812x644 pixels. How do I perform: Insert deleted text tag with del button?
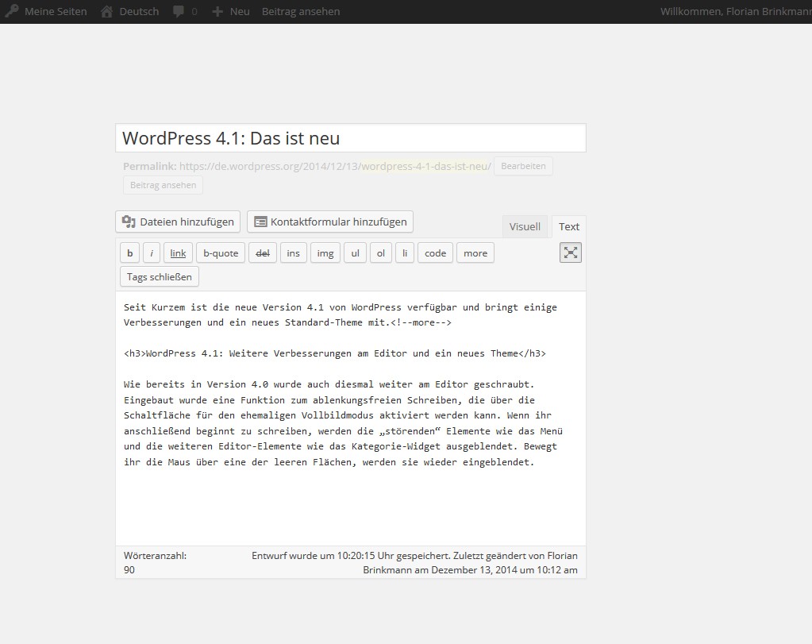click(263, 253)
